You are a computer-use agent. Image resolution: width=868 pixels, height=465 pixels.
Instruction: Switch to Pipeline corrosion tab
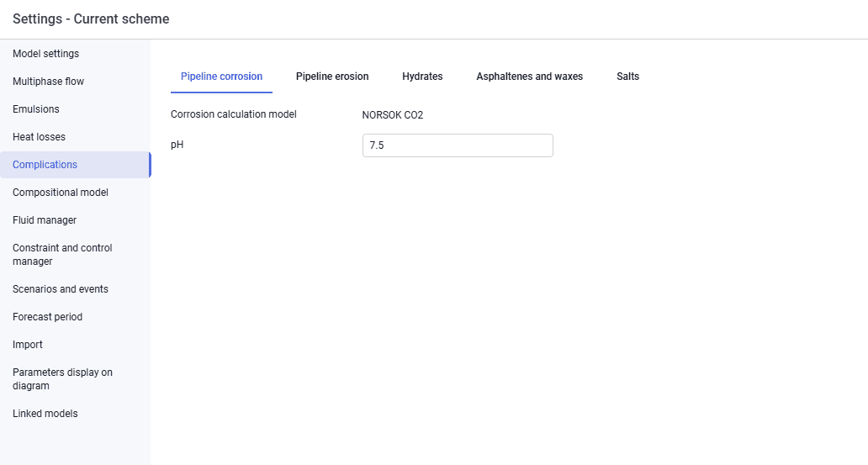[221, 77]
